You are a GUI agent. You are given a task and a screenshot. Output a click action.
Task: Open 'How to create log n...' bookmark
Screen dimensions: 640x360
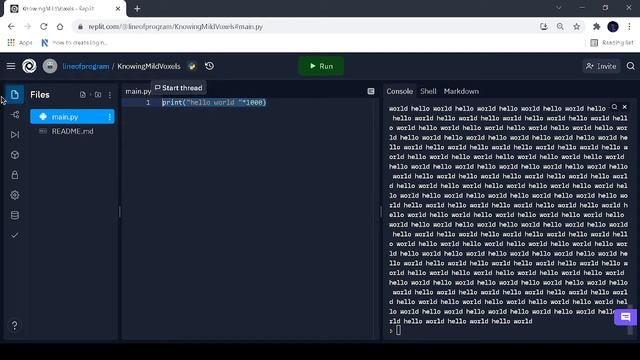click(74, 42)
